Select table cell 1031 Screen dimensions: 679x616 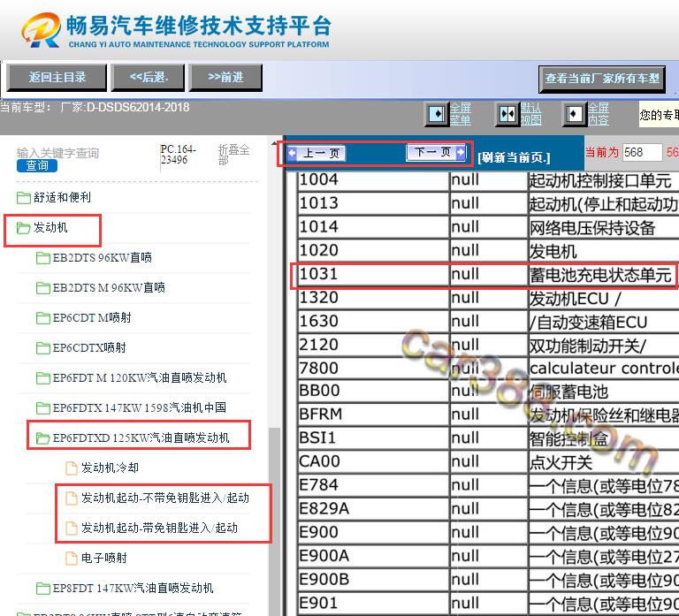(x=374, y=274)
